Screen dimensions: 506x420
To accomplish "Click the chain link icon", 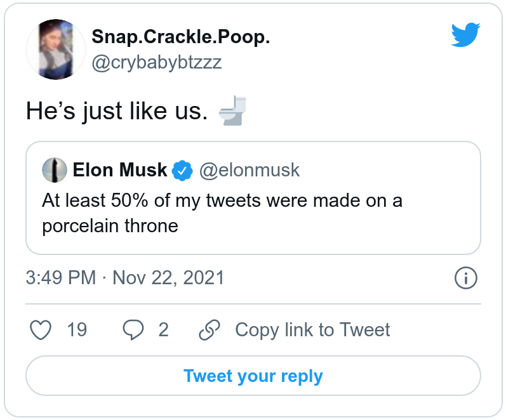I will pos(209,330).
